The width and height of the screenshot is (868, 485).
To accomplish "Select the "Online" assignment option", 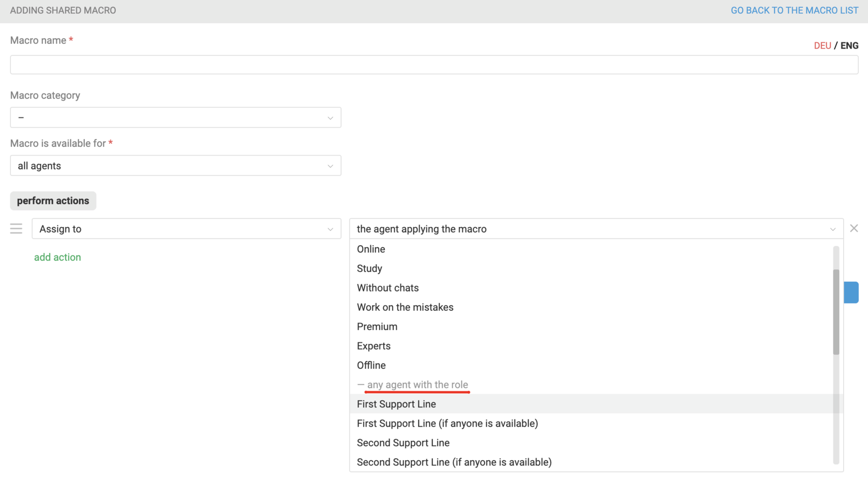I will [370, 249].
